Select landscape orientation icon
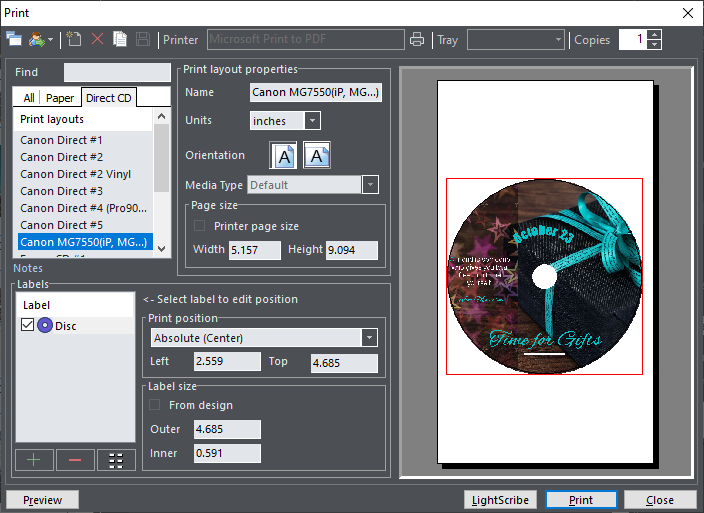 tap(317, 156)
